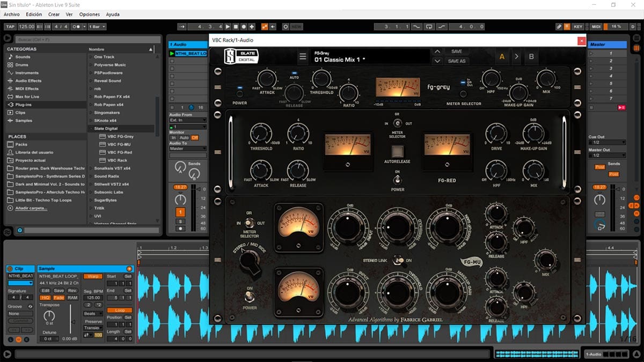644x362 pixels.
Task: Open the Audio Effects category
Action: (28, 81)
